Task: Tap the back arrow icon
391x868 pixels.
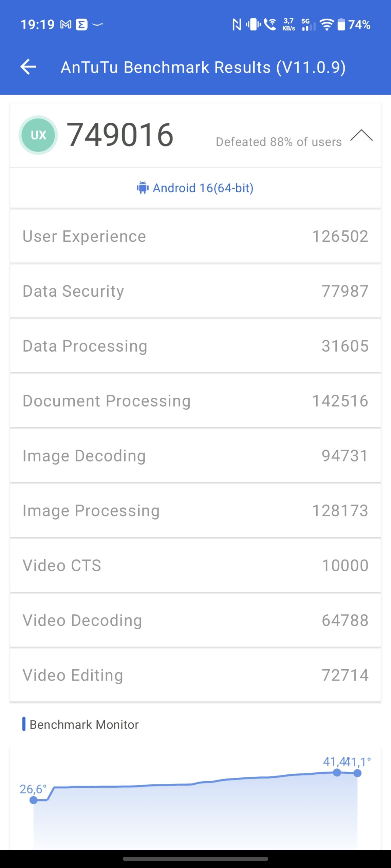Action: 29,67
